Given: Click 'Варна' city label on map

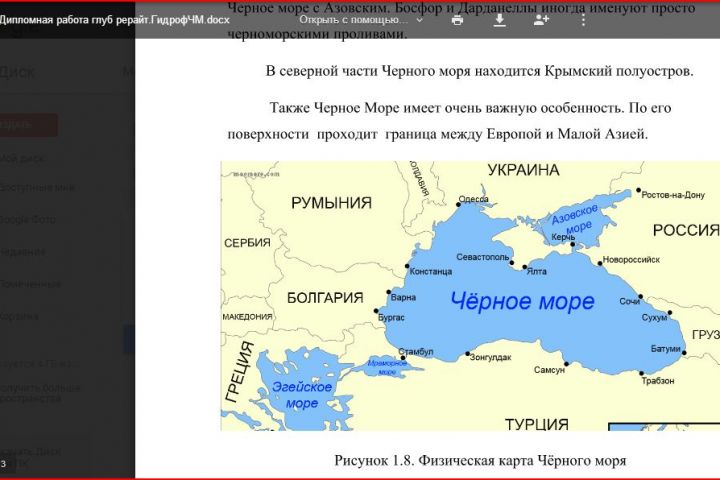Looking at the screenshot, I should click(x=403, y=297).
